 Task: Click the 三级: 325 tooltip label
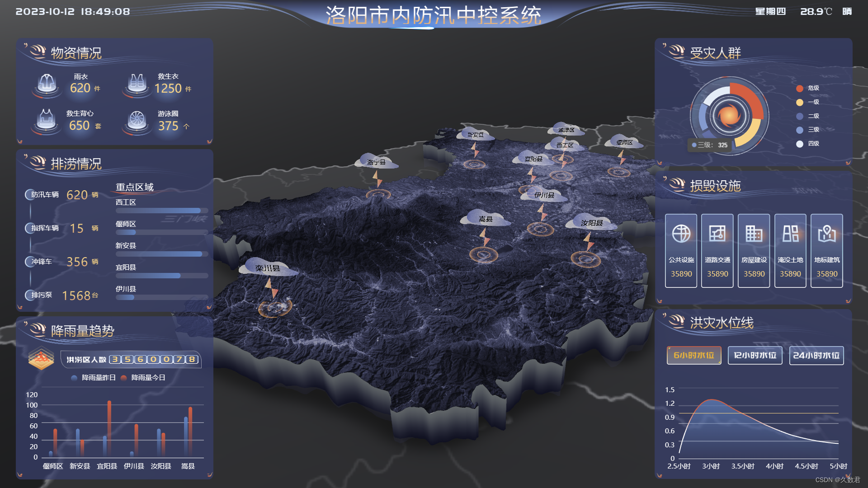pyautogui.click(x=710, y=145)
